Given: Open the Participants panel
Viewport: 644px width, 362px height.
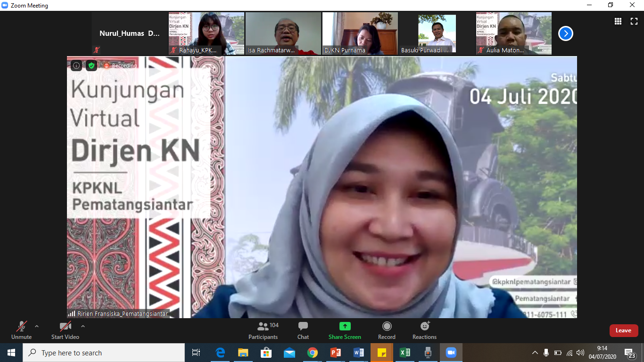Looking at the screenshot, I should click(263, 330).
